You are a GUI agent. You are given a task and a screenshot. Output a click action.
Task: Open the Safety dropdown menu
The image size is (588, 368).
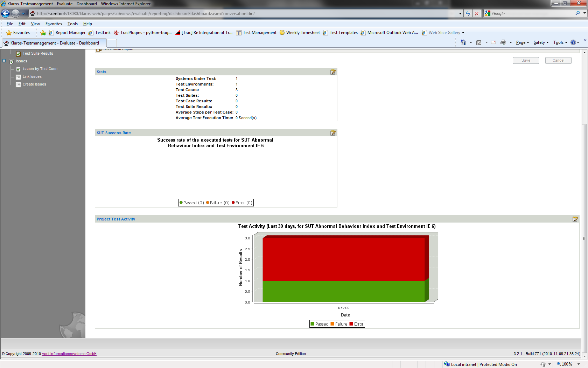pyautogui.click(x=541, y=42)
